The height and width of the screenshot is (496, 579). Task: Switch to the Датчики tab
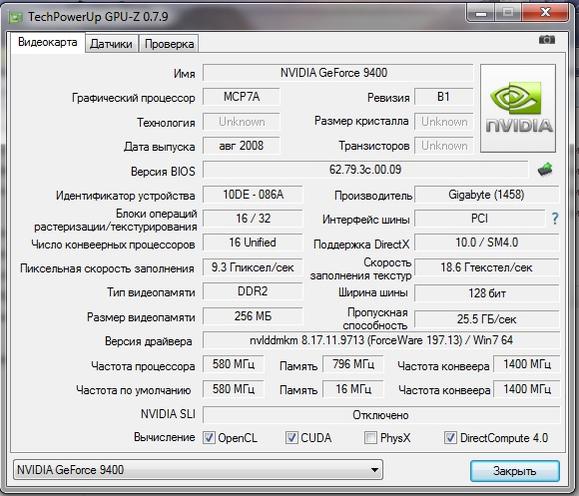pos(111,44)
